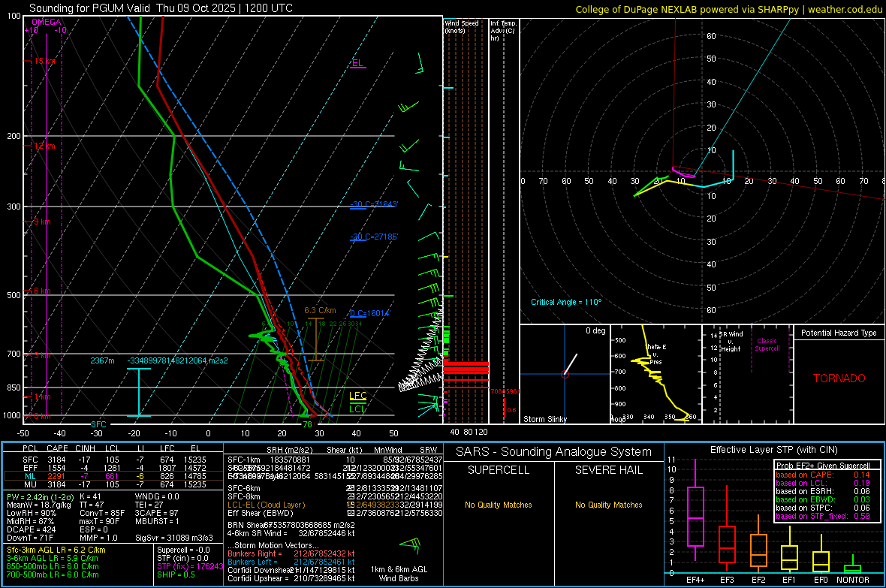Click the 'SR Wind v. Height' plot label
The height and width of the screenshot is (588, 886).
pyautogui.click(x=731, y=342)
